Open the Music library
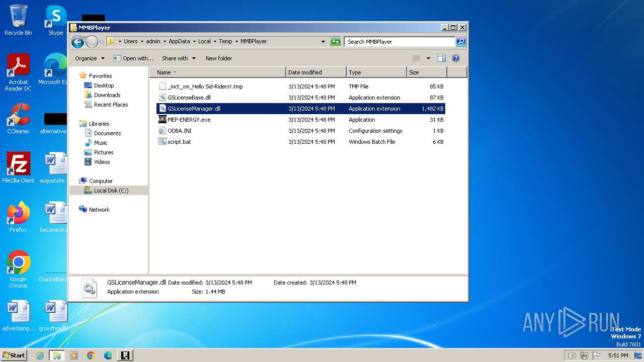Viewport: 644px width, 362px height. point(101,143)
